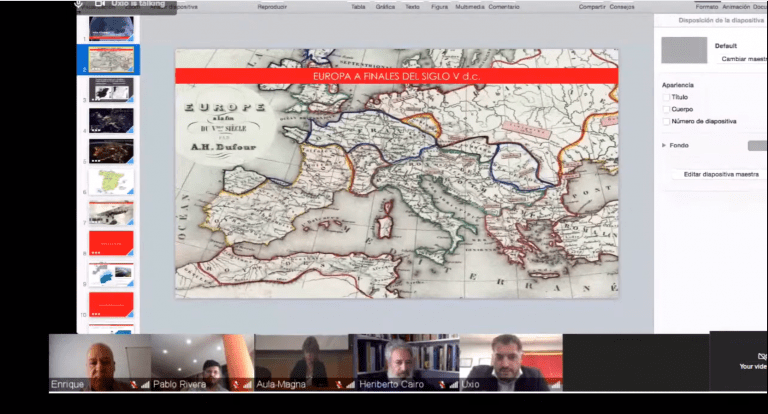Enable the Título checkbox

coord(666,97)
